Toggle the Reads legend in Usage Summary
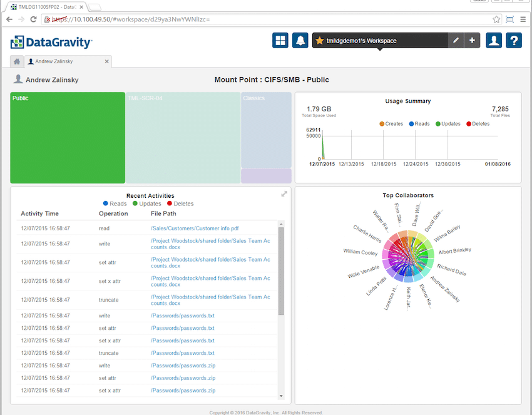Image resolution: width=532 pixels, height=415 pixels. click(419, 124)
